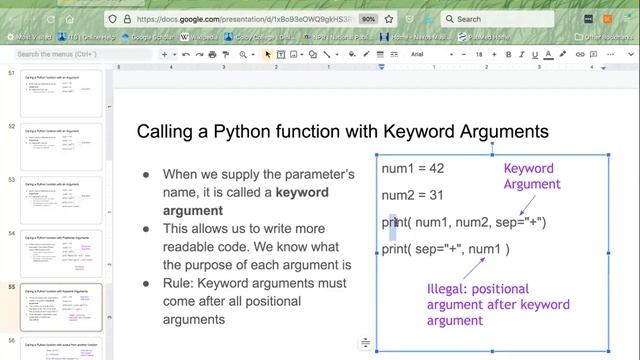
Task: Click the browser reload button
Action: click(x=51, y=19)
